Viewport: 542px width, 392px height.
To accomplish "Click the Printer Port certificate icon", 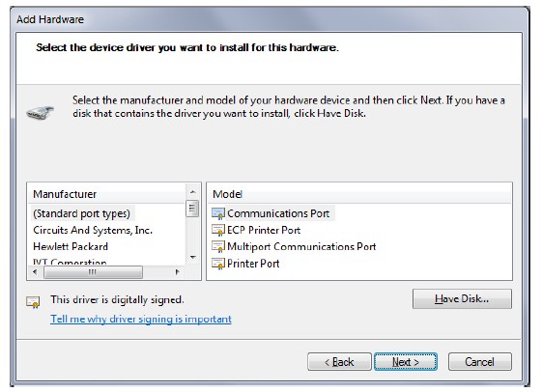I will (218, 264).
